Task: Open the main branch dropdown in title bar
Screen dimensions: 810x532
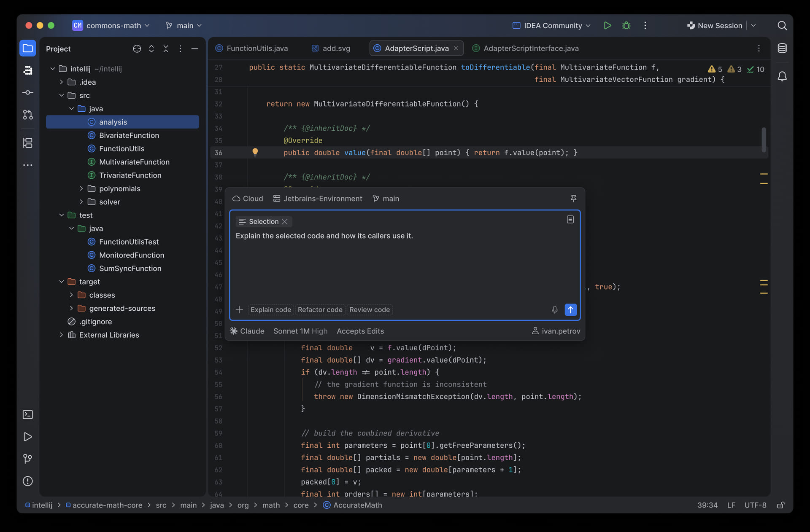Action: tap(184, 26)
